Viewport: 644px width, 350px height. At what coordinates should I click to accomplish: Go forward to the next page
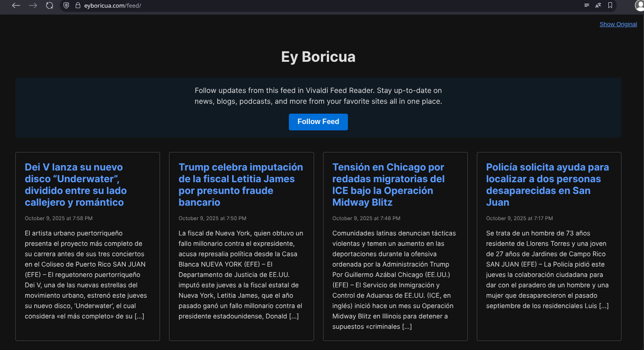click(33, 5)
